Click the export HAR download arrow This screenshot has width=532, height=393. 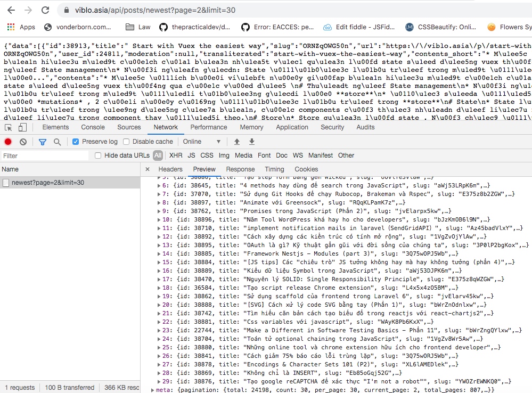252,142
